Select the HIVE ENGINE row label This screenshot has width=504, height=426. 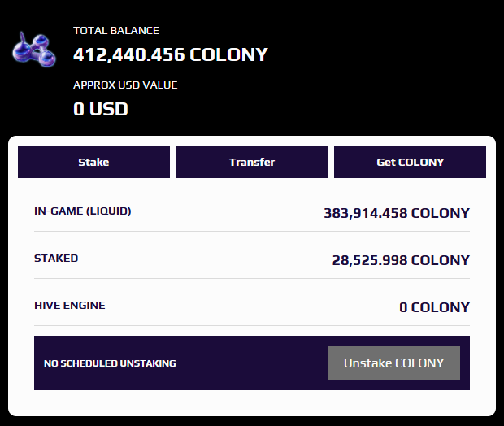point(70,305)
